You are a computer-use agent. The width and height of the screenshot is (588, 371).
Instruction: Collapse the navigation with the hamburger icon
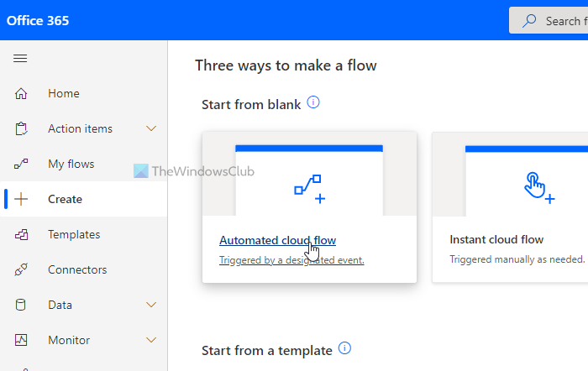click(21, 58)
